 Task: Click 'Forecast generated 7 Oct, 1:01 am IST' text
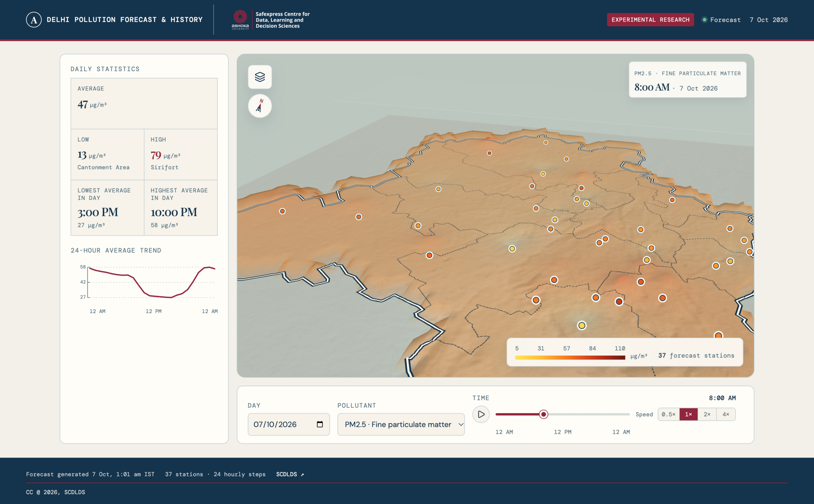(x=90, y=474)
